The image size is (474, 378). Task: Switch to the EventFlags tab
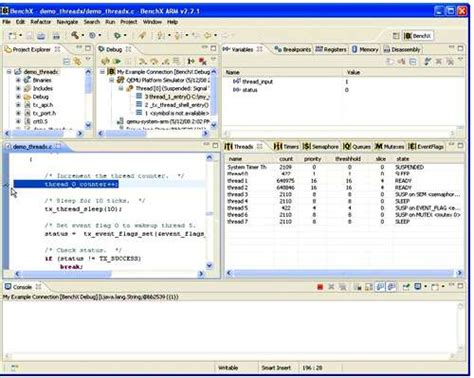click(x=426, y=146)
